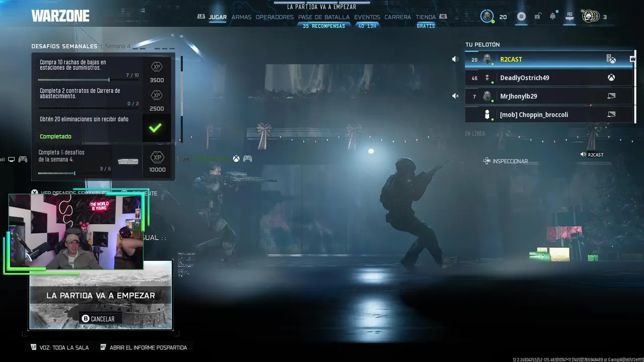
Task: Click the DESAFÍOS SEMANALES heading
Action: [64, 46]
